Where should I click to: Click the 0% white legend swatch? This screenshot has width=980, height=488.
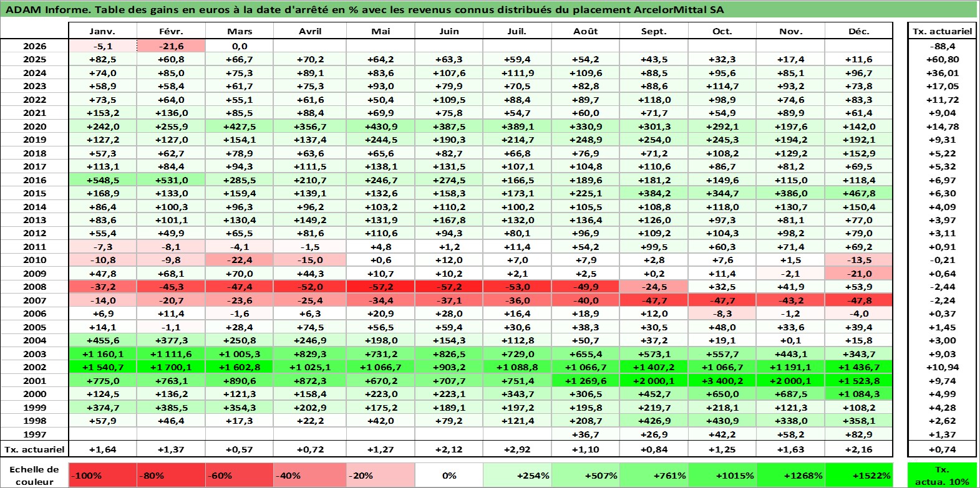pyautogui.click(x=449, y=475)
